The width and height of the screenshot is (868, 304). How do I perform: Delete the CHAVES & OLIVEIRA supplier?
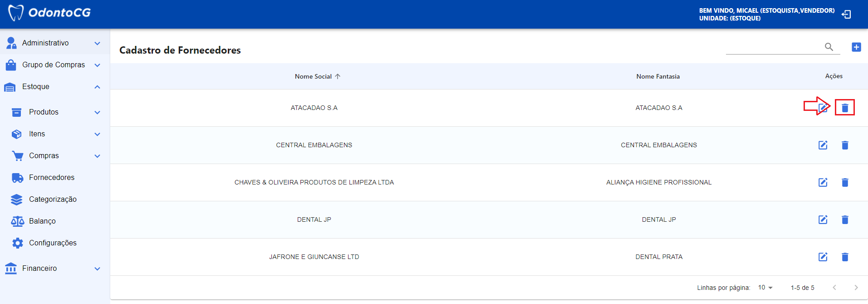tap(844, 182)
